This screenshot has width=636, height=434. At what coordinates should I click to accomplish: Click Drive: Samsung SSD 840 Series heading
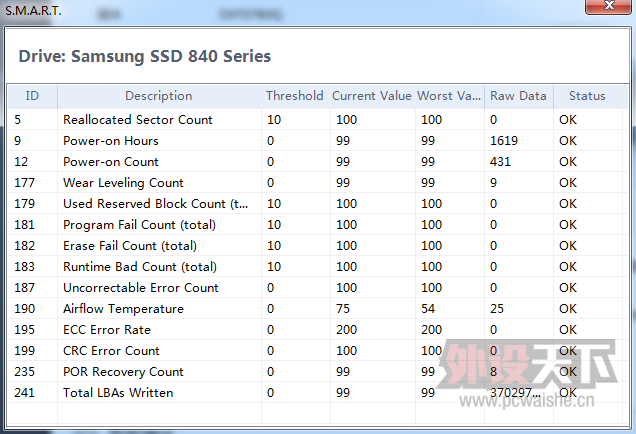click(145, 56)
